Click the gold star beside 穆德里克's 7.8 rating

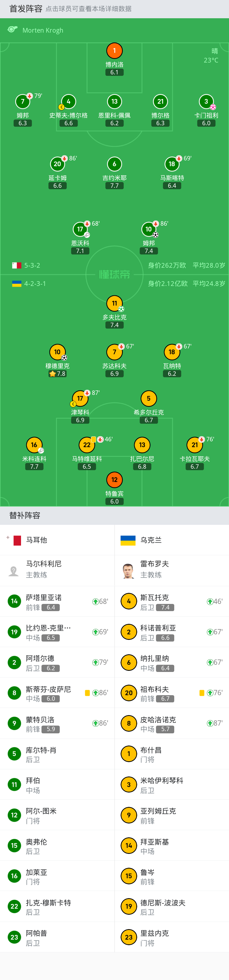pos(53,374)
